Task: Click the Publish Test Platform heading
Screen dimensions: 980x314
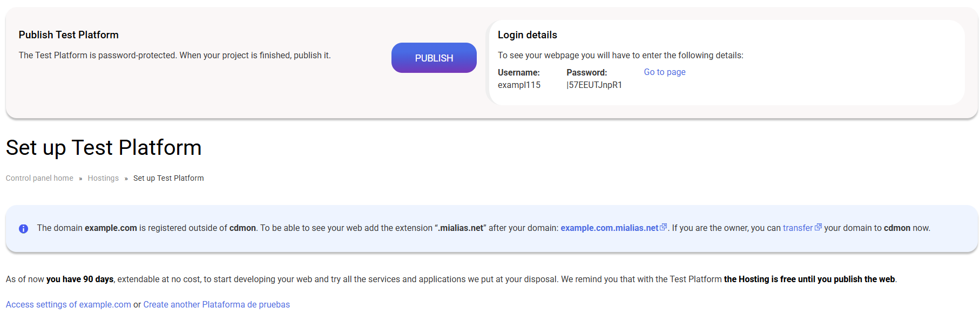Action: 69,35
